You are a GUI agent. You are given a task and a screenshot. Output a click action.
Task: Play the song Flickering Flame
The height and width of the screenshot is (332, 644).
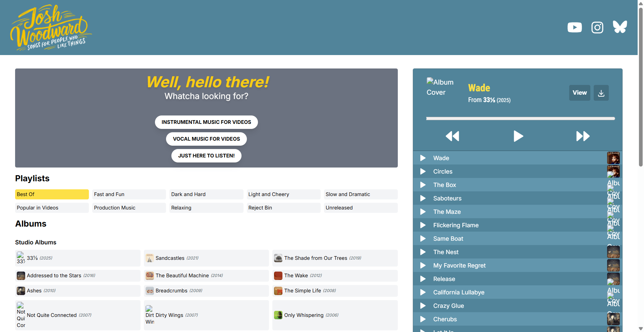pos(423,225)
